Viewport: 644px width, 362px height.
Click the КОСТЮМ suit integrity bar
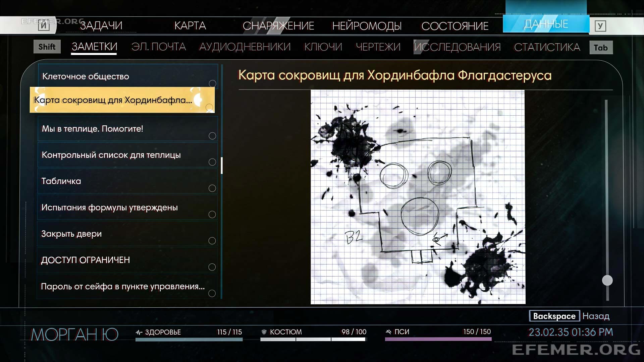point(313,339)
